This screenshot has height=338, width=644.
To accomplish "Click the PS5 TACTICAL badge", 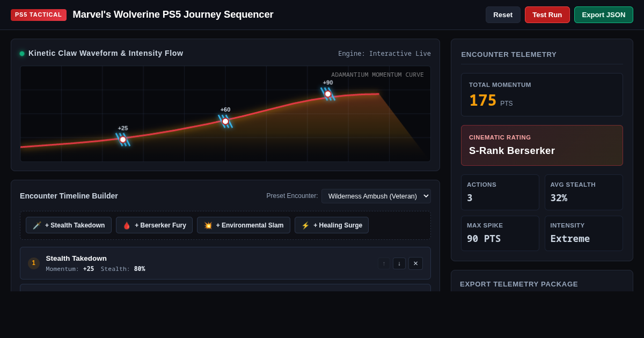I will [x=39, y=14].
